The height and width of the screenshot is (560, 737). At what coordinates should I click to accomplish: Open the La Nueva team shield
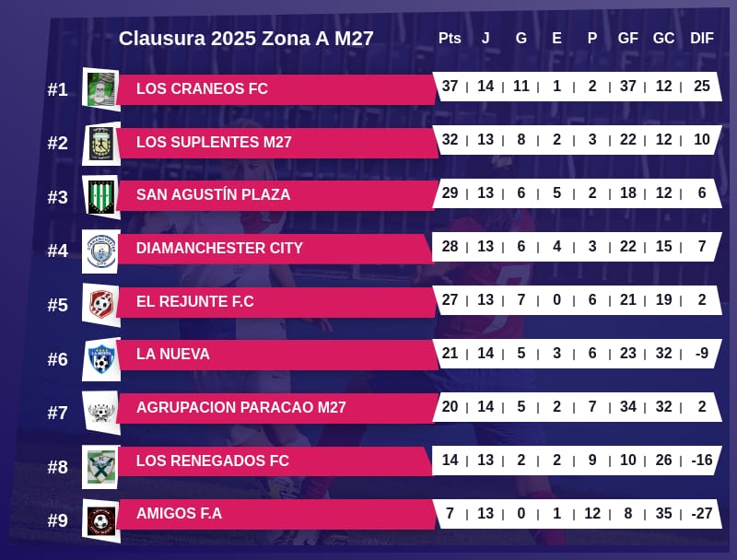point(101,358)
